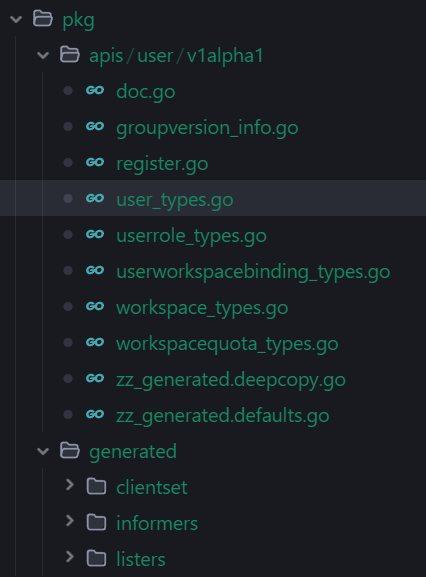Click the status dot beside zz_generated.defaults.go
426x577 pixels.
click(x=68, y=414)
